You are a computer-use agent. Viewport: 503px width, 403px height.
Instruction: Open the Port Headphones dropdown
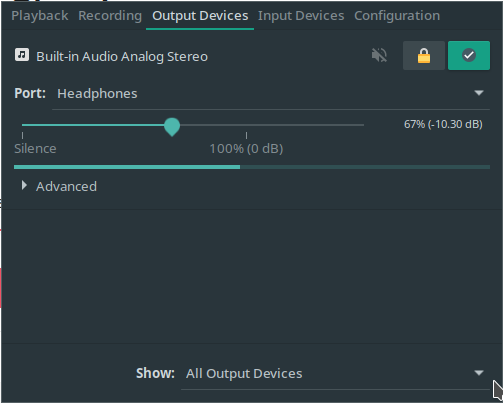(271, 93)
